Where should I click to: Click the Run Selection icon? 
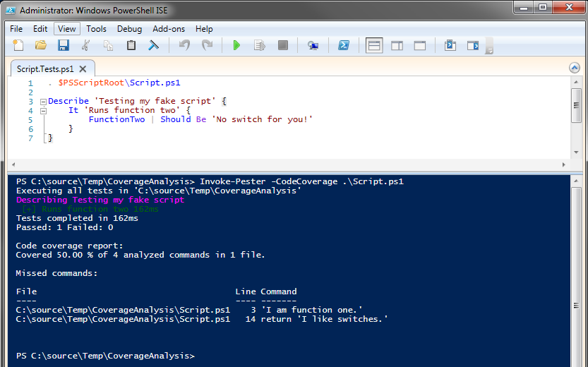pyautogui.click(x=259, y=45)
